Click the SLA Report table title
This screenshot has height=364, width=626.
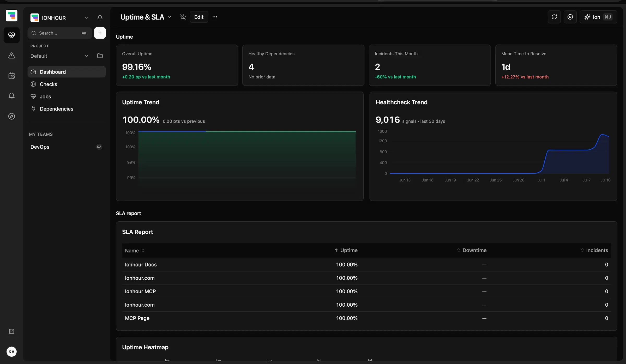click(137, 232)
